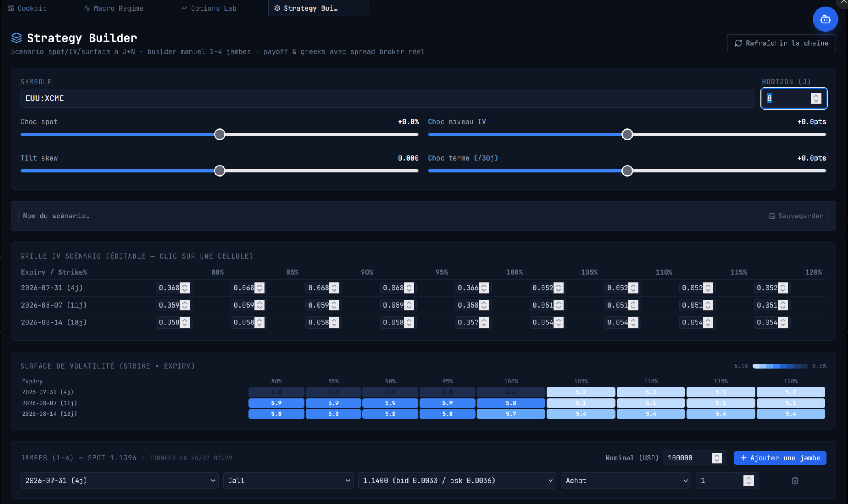Focus the Symbole field EUU:XCME
The width and height of the screenshot is (848, 504).
387,98
